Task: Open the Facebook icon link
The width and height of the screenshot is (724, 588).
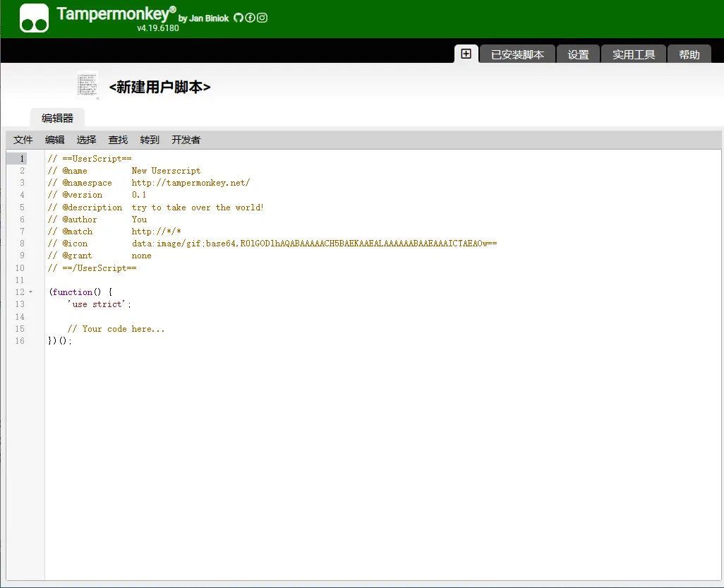Action: point(250,18)
